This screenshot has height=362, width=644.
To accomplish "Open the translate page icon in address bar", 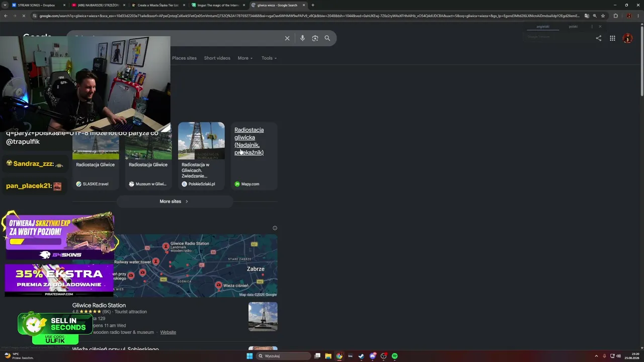I will (587, 16).
